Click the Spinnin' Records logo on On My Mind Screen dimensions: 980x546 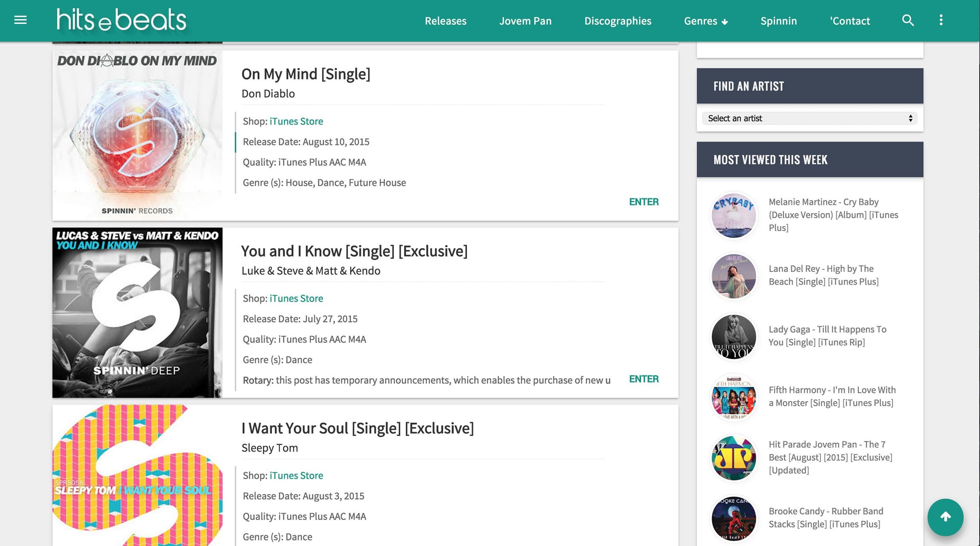pos(137,210)
